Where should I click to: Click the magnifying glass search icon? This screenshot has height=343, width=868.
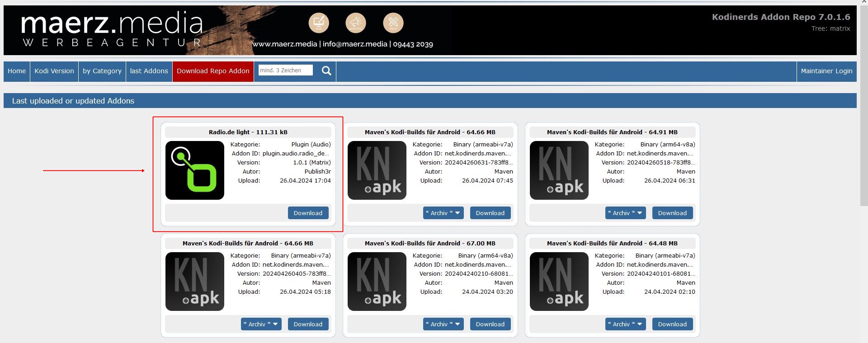pyautogui.click(x=326, y=71)
